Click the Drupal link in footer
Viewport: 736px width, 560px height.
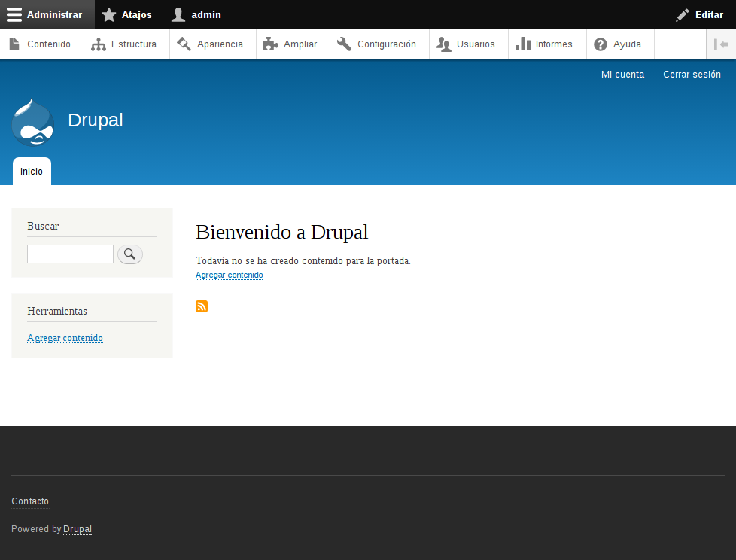(78, 529)
